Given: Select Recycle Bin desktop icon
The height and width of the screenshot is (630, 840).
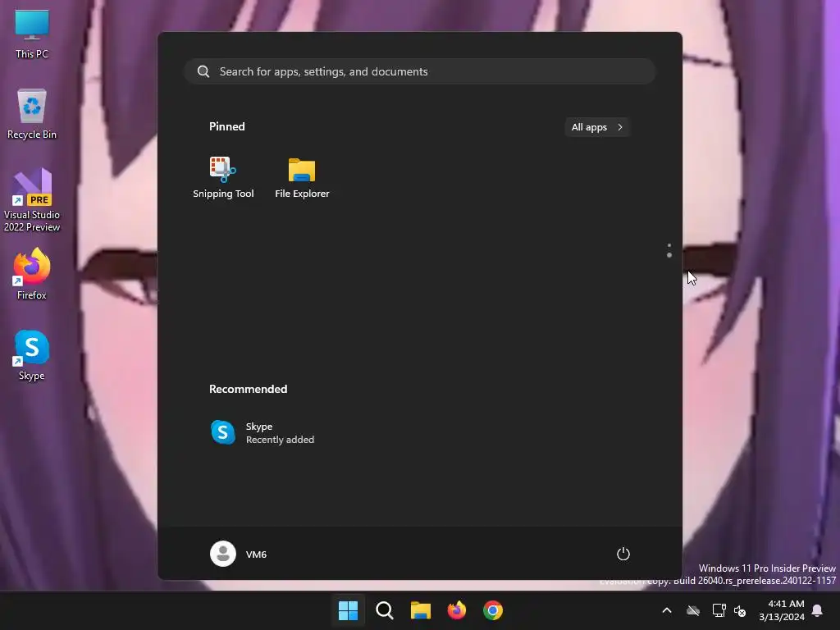Looking at the screenshot, I should coord(32,114).
